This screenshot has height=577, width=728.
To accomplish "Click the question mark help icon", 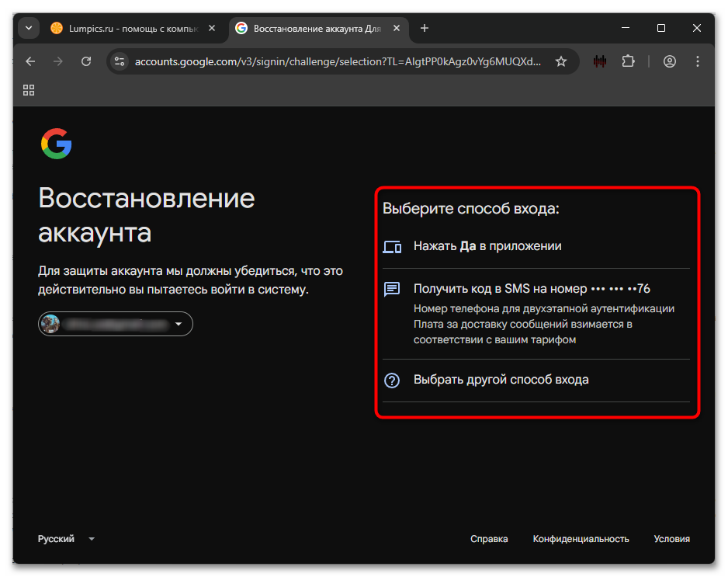I will click(392, 381).
